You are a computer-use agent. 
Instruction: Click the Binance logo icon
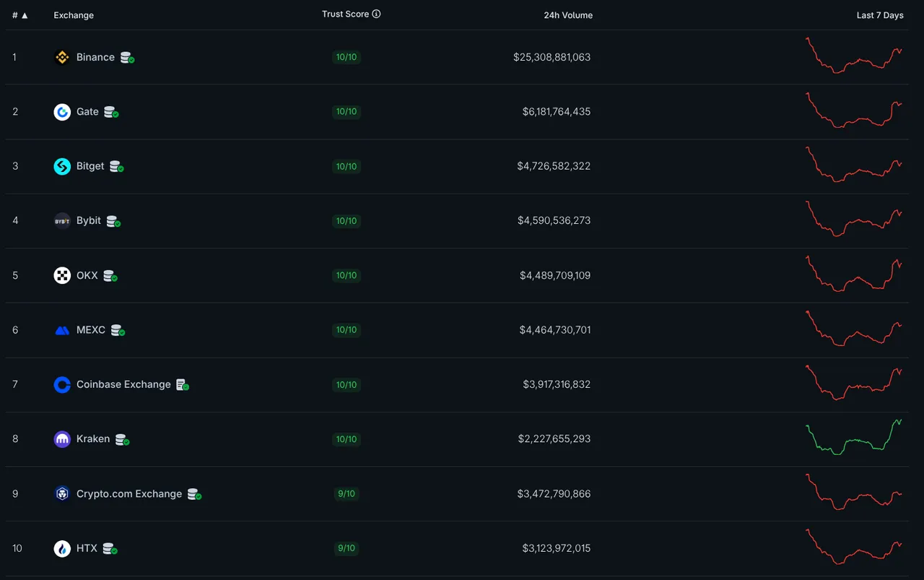pyautogui.click(x=62, y=57)
